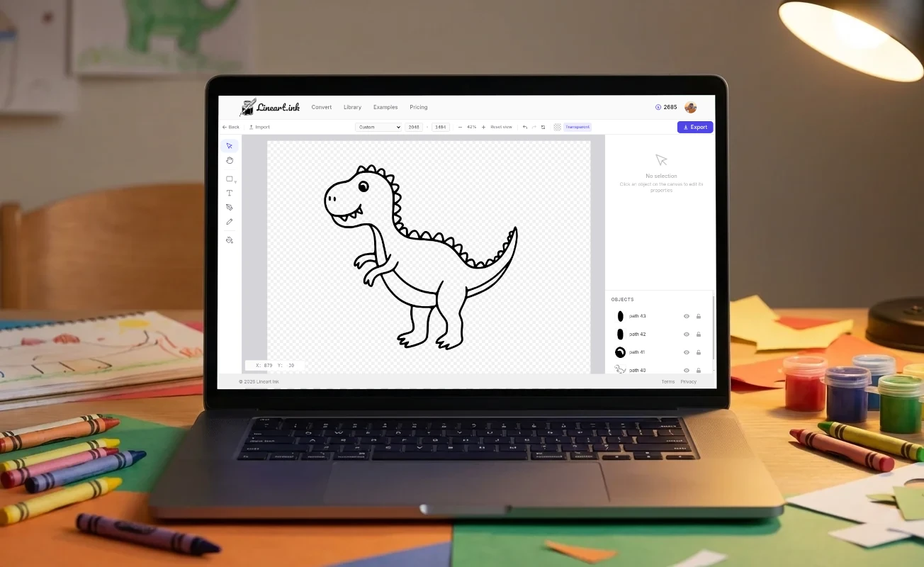Redo the last action
The height and width of the screenshot is (567, 924).
(x=534, y=127)
